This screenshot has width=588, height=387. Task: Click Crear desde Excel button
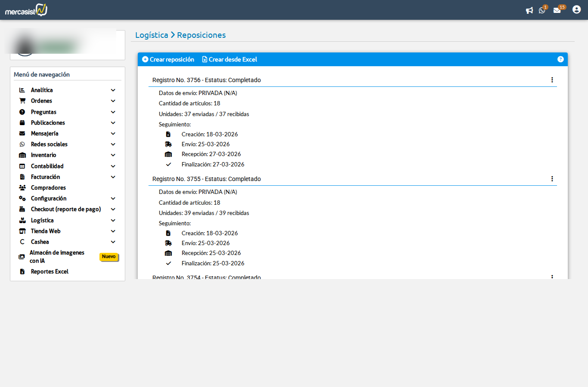[x=229, y=59]
